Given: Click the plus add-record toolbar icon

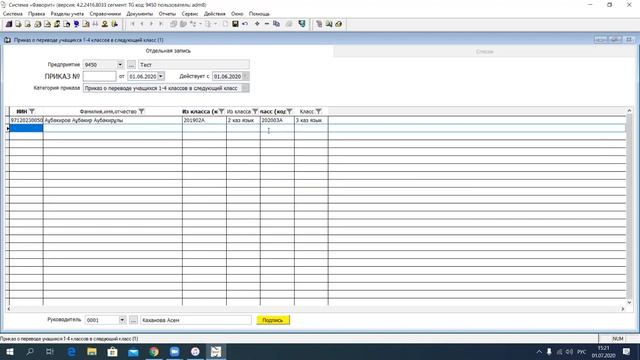Looking at the screenshot, I should [257, 24].
